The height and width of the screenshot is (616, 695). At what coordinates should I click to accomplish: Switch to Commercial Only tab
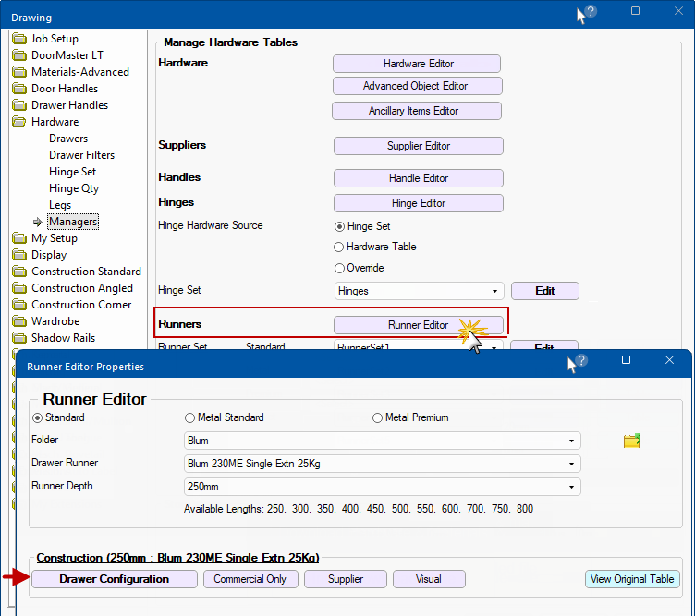click(250, 579)
